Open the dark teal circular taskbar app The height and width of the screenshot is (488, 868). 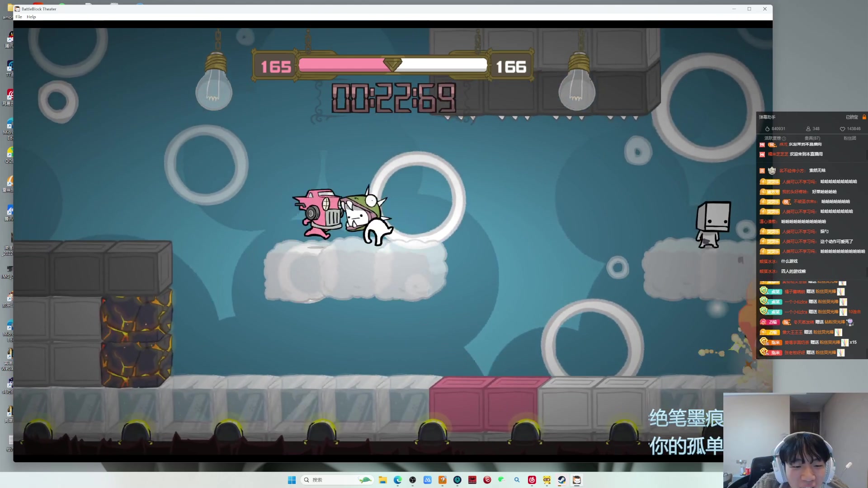pos(458,480)
